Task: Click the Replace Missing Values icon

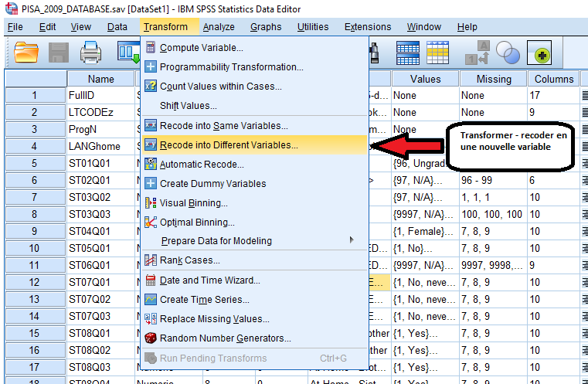Action: tap(151, 319)
